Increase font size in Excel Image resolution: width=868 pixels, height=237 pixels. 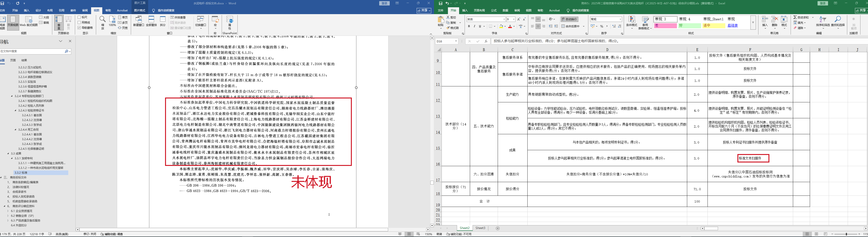pos(518,19)
